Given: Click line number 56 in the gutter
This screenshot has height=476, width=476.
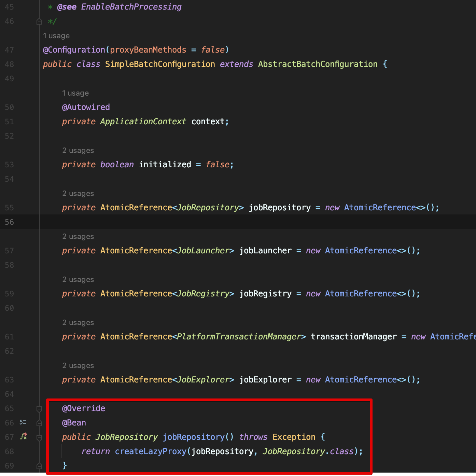Looking at the screenshot, I should (10, 222).
